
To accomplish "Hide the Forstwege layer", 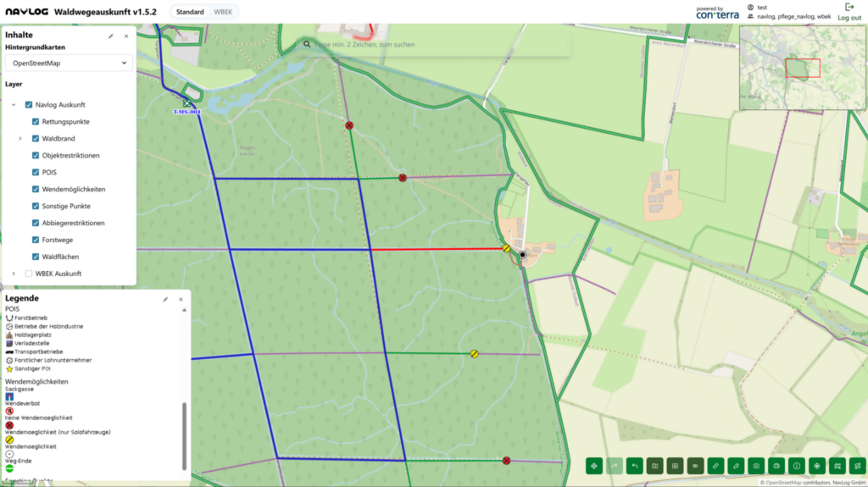I will click(36, 240).
